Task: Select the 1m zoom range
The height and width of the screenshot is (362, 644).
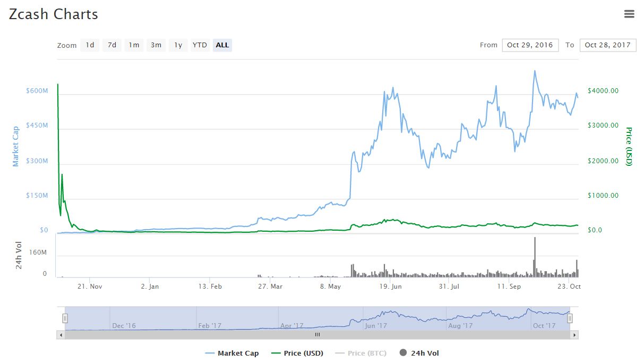Action: (134, 45)
